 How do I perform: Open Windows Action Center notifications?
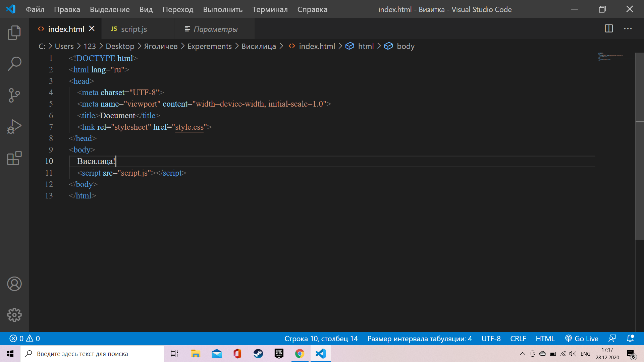631,354
